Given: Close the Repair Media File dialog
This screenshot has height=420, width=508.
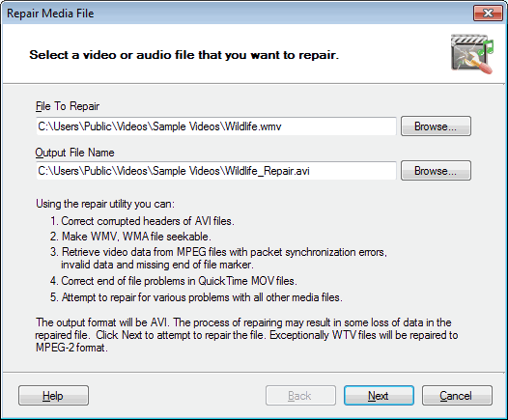Looking at the screenshot, I should pyautogui.click(x=488, y=14).
